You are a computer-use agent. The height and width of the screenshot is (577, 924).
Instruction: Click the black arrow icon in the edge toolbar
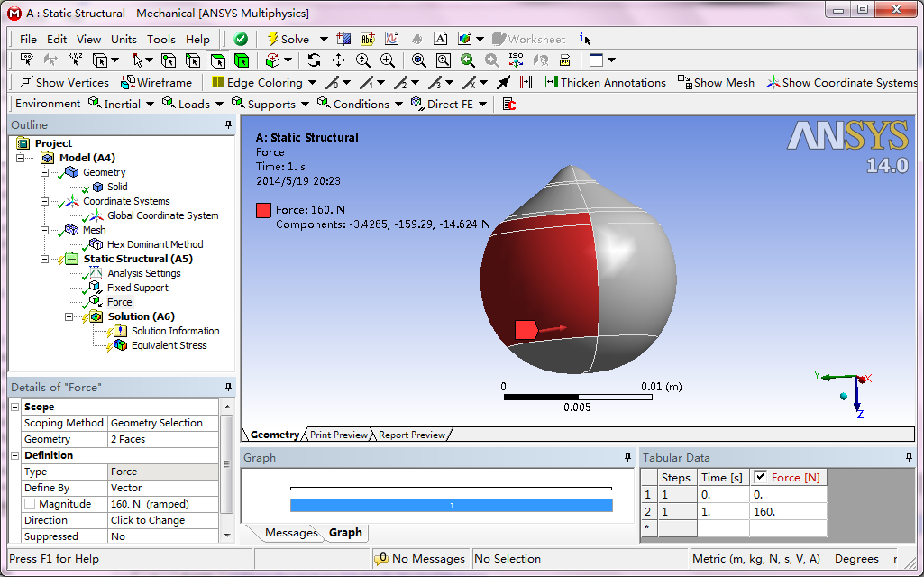(504, 83)
